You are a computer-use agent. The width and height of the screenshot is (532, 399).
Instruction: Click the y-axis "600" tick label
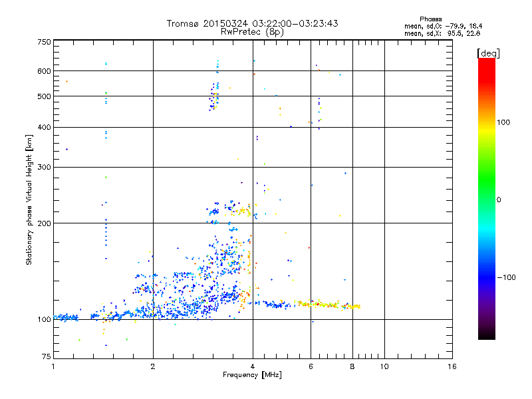(44, 71)
